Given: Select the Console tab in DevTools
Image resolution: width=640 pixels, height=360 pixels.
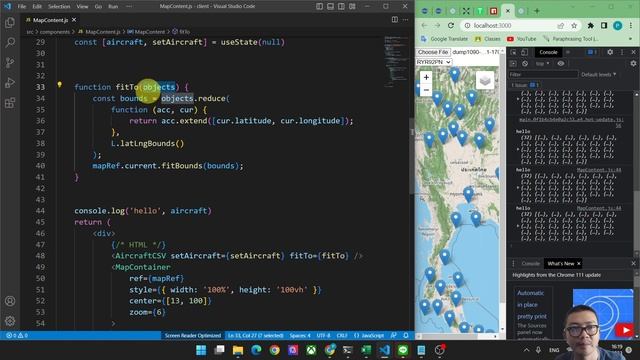Looking at the screenshot, I should click(548, 52).
